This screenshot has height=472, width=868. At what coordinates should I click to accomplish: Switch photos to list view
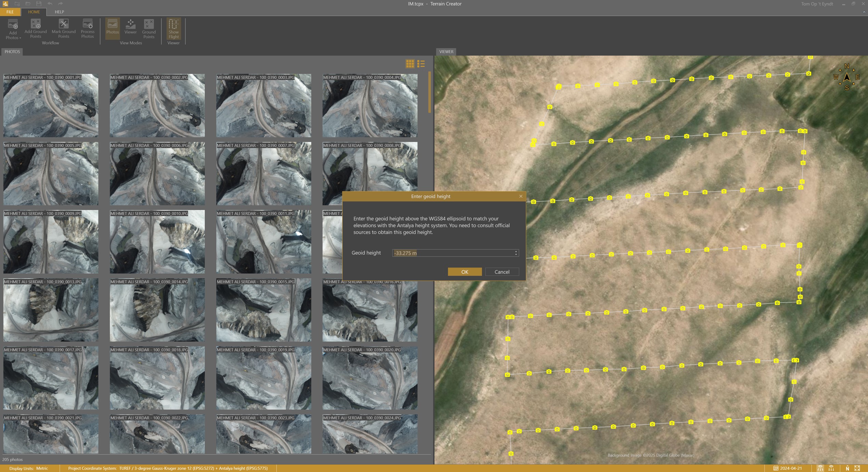[421, 64]
